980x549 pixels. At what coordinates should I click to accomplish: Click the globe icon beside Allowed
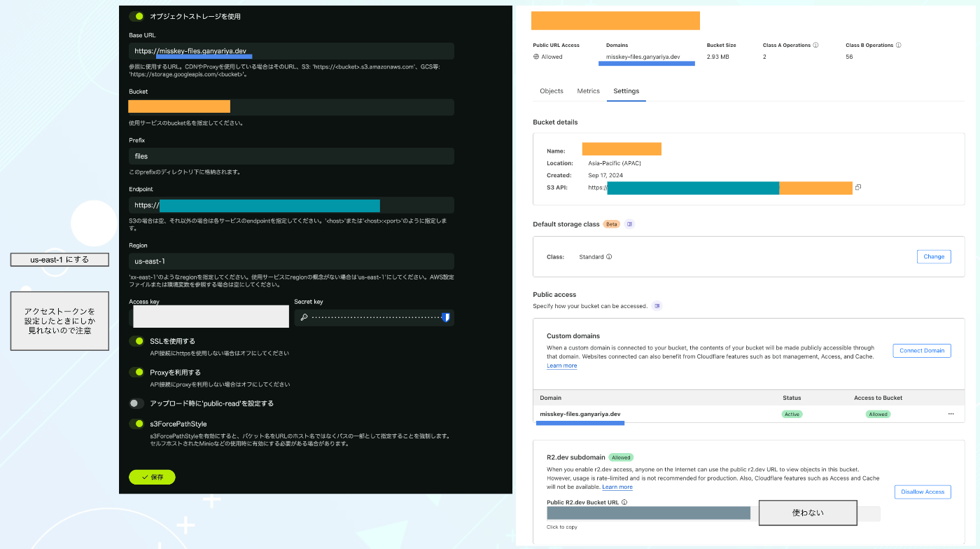point(536,57)
